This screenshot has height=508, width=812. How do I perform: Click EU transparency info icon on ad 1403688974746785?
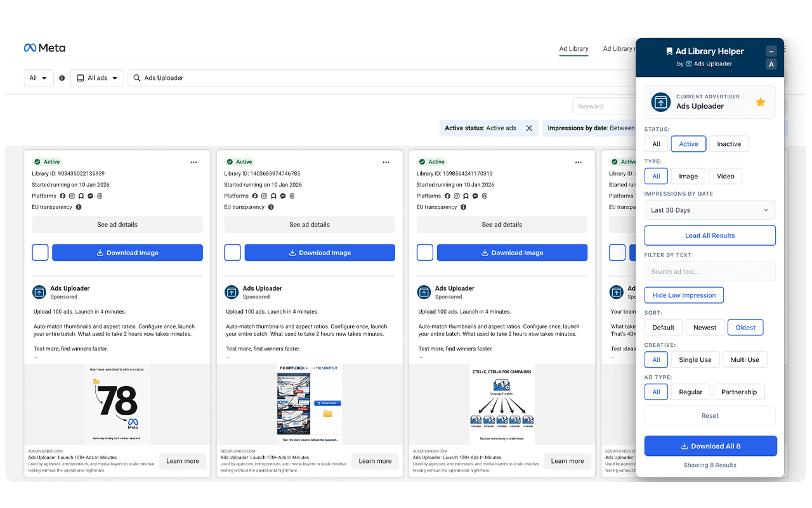(x=271, y=207)
